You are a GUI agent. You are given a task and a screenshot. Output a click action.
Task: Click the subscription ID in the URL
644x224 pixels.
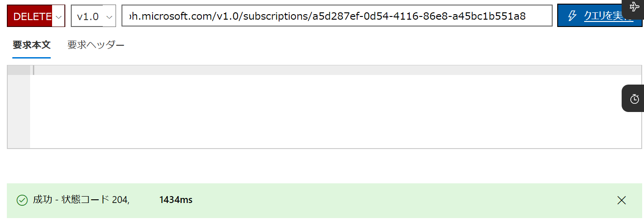(x=419, y=16)
